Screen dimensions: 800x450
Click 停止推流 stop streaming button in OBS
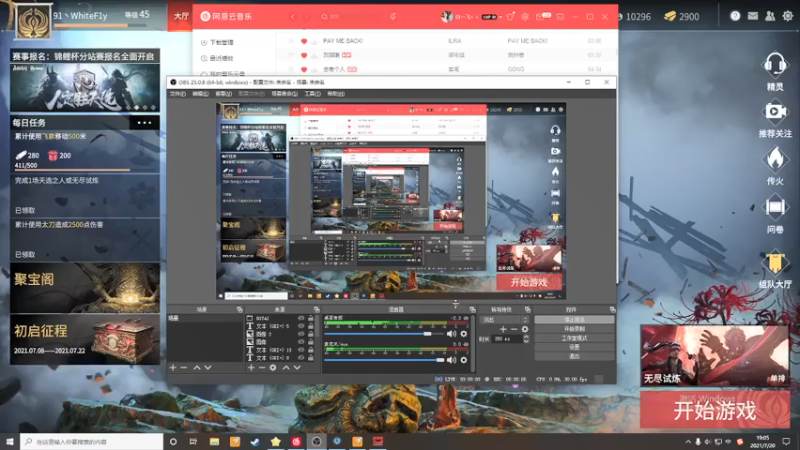click(x=574, y=320)
